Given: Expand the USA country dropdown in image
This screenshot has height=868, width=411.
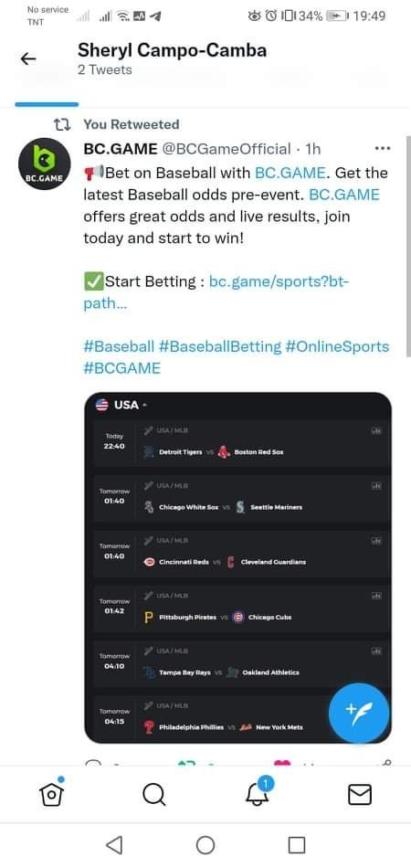Looking at the screenshot, I should [x=121, y=405].
